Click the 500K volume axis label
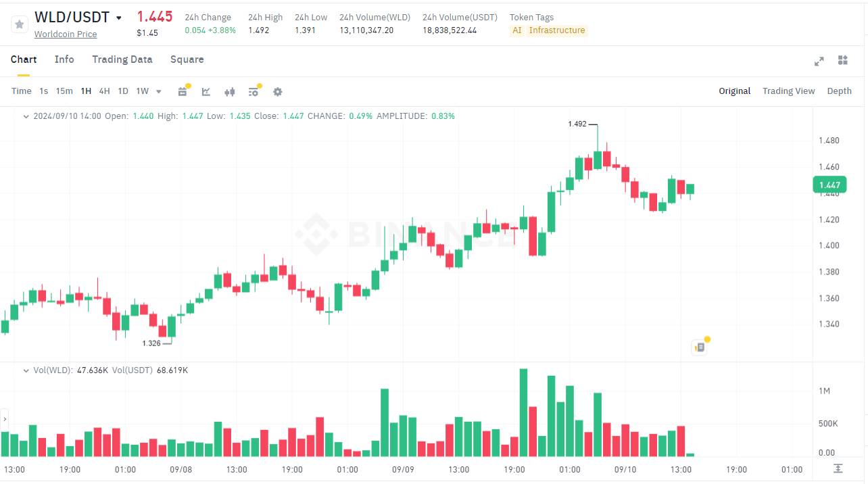Viewport: 868px width, 484px height. tap(828, 424)
